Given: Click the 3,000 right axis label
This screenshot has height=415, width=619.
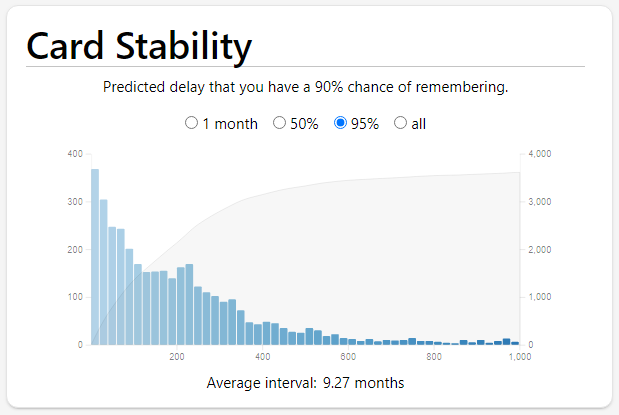Looking at the screenshot, I should pos(540,202).
